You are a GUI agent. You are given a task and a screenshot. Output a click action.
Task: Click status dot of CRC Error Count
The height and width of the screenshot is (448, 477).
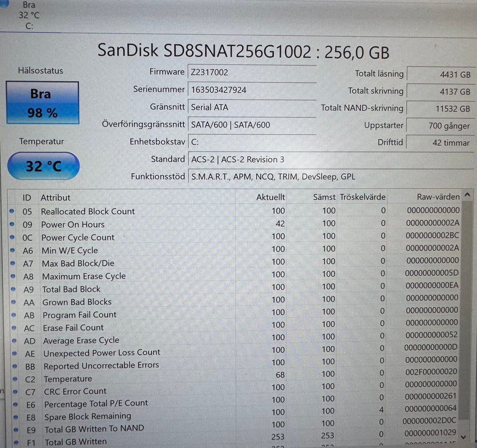click(x=15, y=392)
